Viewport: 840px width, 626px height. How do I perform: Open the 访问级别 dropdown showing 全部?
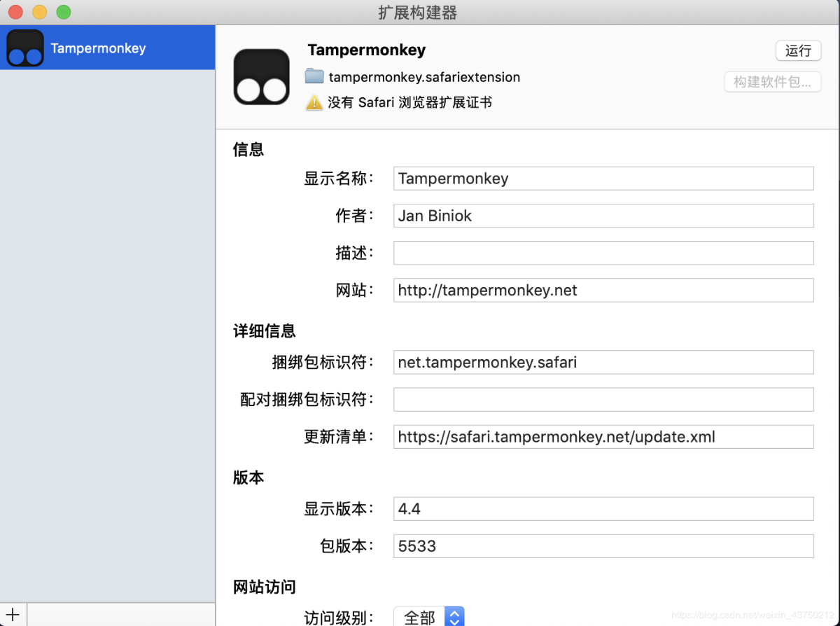click(x=429, y=617)
